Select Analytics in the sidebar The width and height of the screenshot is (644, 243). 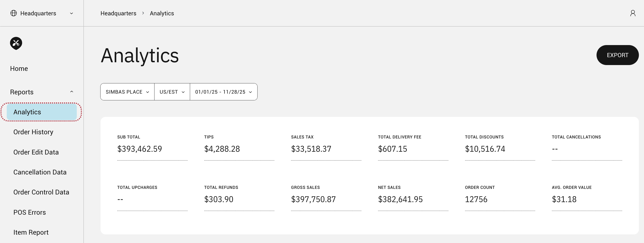(x=27, y=112)
